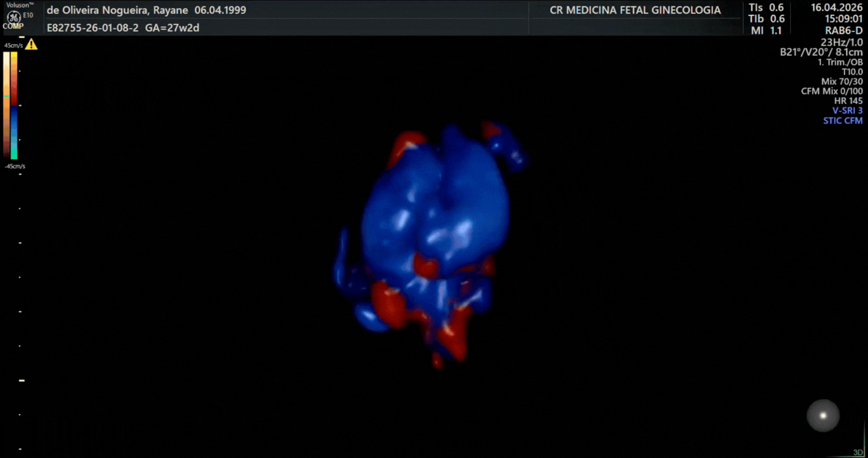
Task: Click the light source sphere icon
Action: pos(823,416)
